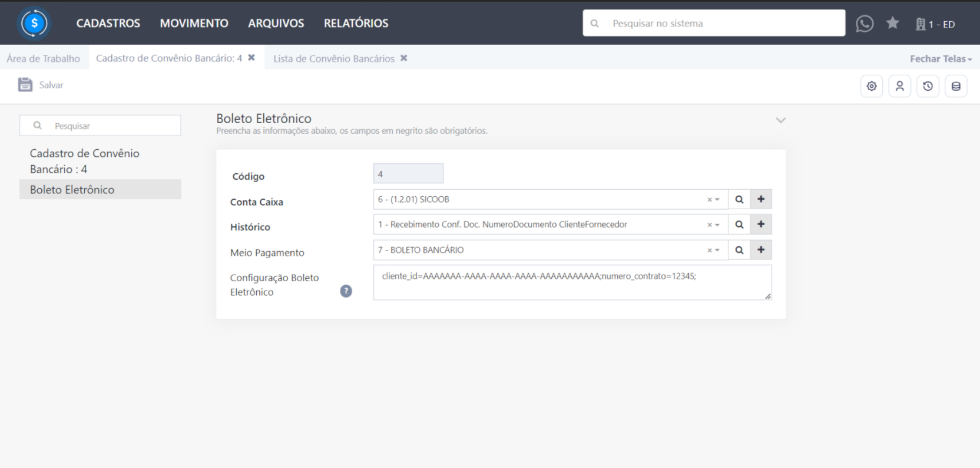Open the CADASTROS menu
The image size is (980, 468).
108,23
